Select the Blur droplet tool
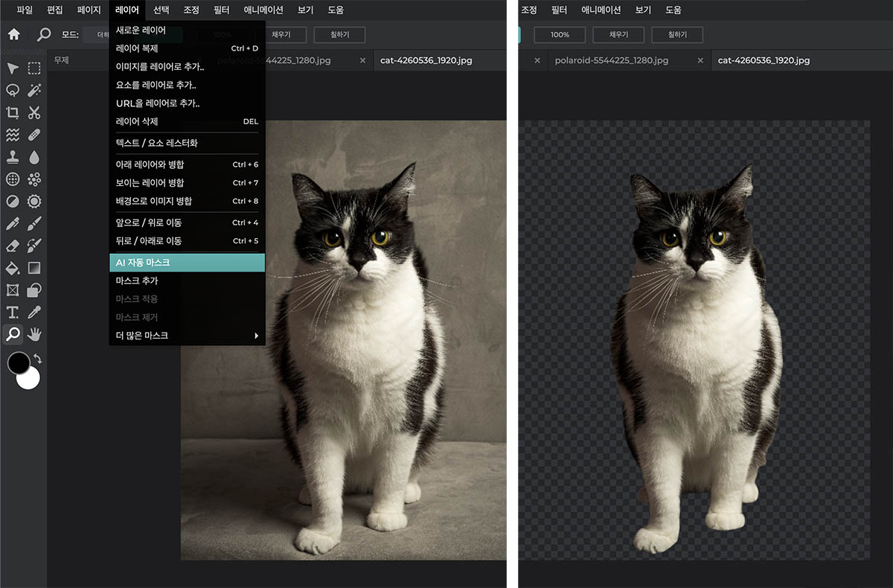The height and width of the screenshot is (588, 893). 34,157
